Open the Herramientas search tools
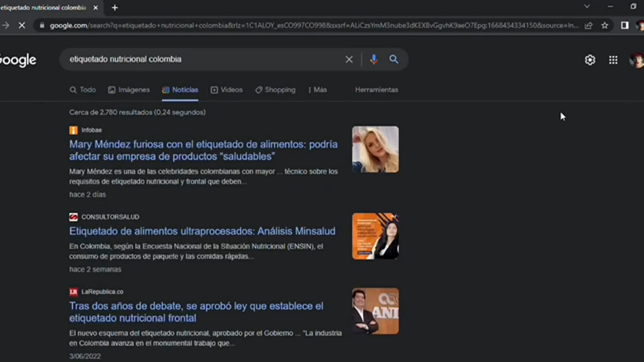This screenshot has width=644, height=362. (x=376, y=90)
